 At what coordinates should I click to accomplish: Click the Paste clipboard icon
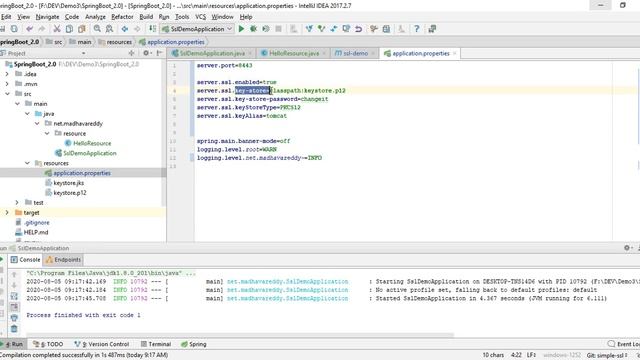click(x=82, y=29)
